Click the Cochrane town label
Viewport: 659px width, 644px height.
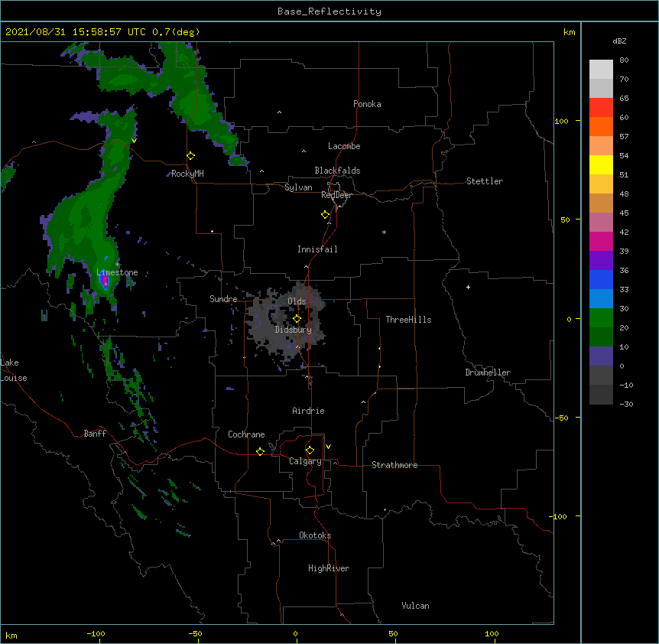tap(246, 434)
